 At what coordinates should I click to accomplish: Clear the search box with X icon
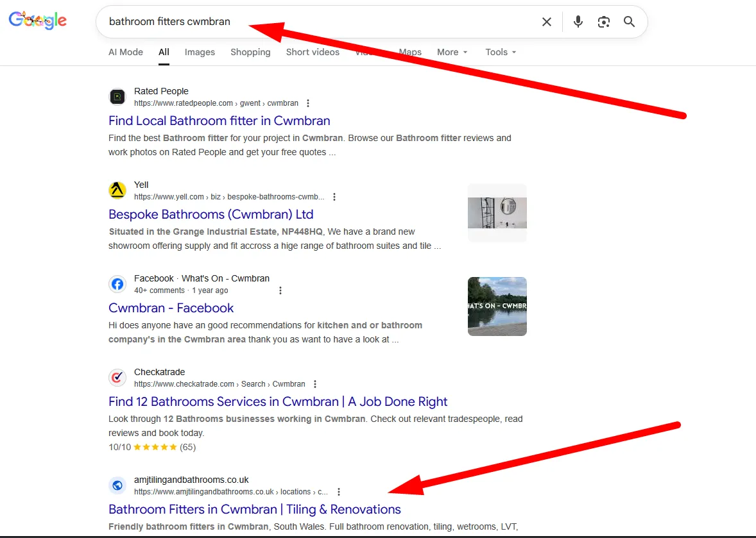(x=546, y=22)
